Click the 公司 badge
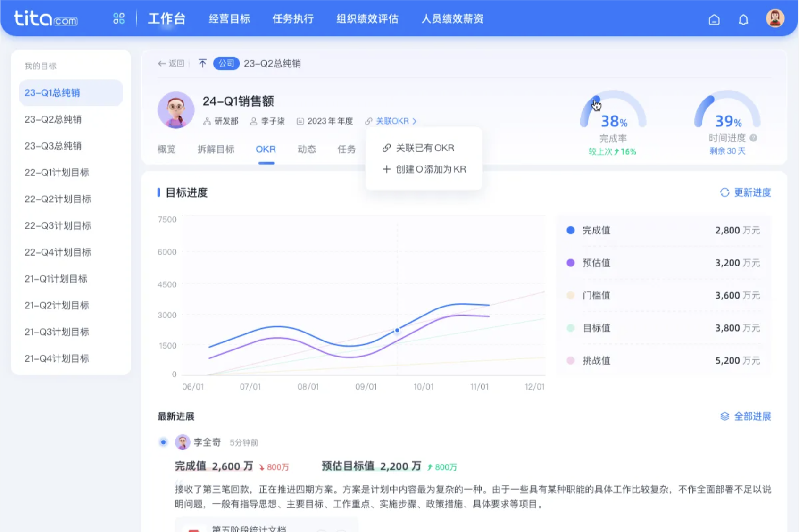The image size is (799, 532). pos(226,63)
